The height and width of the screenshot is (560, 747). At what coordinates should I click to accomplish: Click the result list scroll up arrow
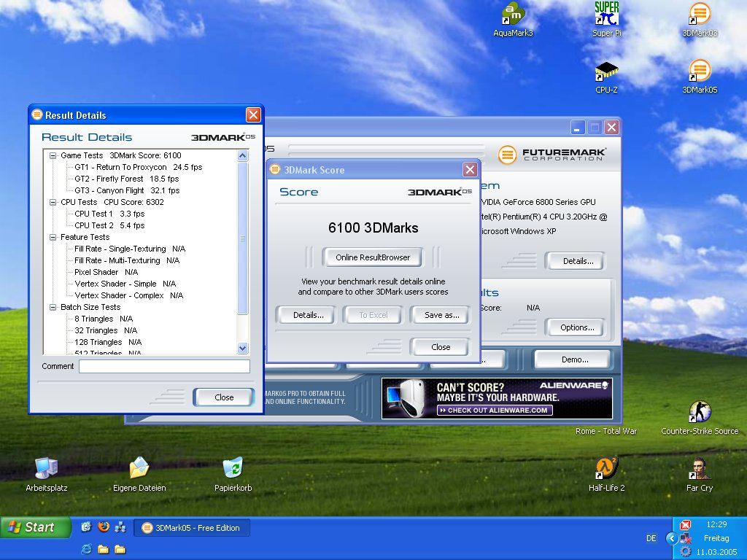tap(242, 156)
